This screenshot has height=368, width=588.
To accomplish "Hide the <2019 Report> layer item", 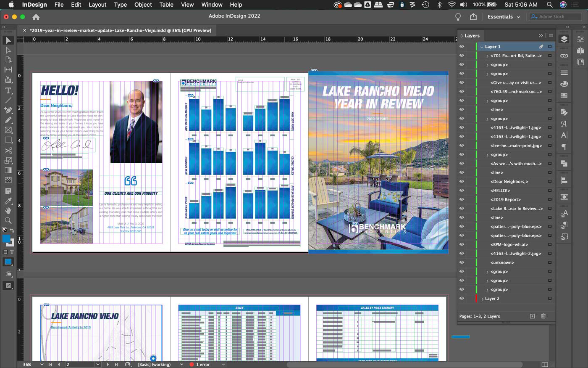I will click(x=462, y=200).
